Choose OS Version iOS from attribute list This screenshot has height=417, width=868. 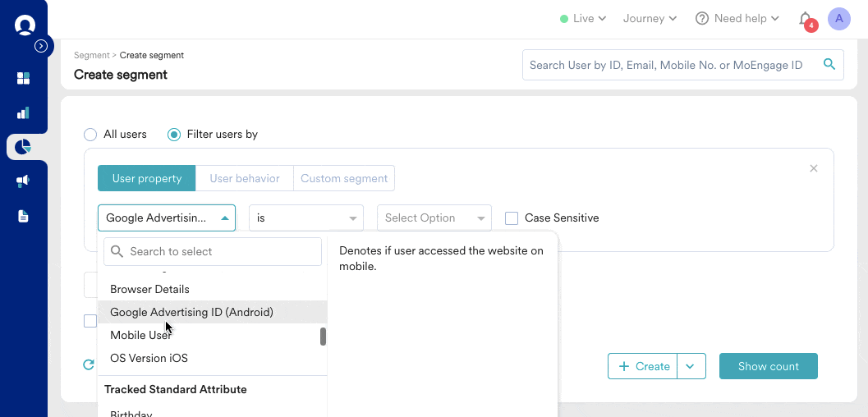212,358
